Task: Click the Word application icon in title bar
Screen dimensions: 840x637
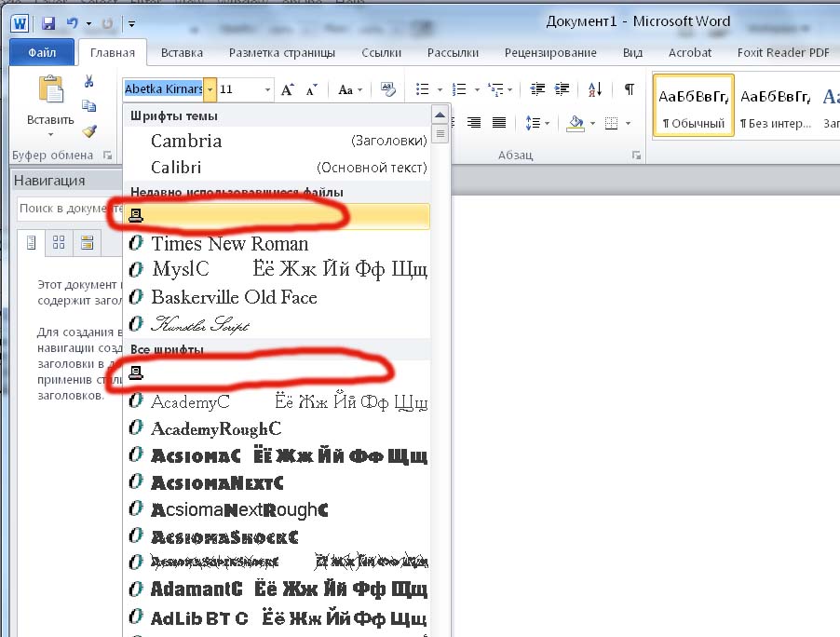Action: tap(20, 23)
